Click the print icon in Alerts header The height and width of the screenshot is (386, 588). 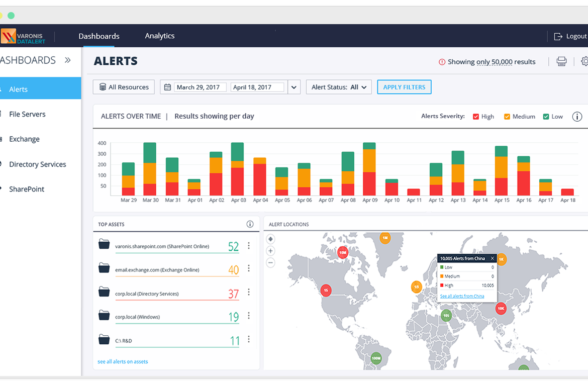(561, 61)
